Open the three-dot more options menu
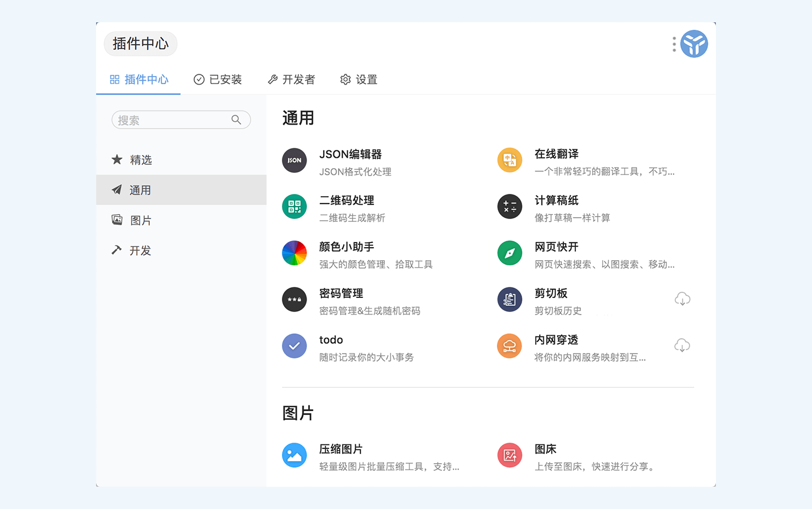 point(674,44)
